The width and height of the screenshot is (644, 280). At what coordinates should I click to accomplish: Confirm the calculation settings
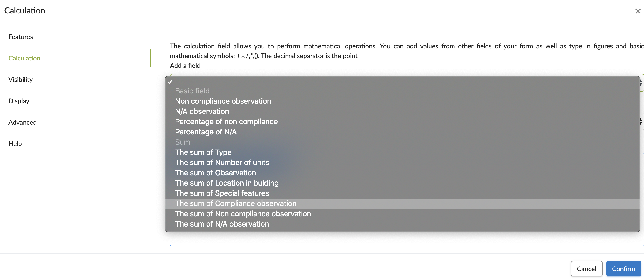pyautogui.click(x=623, y=269)
